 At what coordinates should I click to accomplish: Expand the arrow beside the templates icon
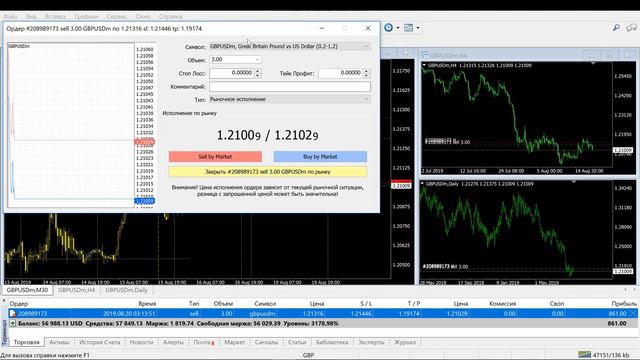418,28
